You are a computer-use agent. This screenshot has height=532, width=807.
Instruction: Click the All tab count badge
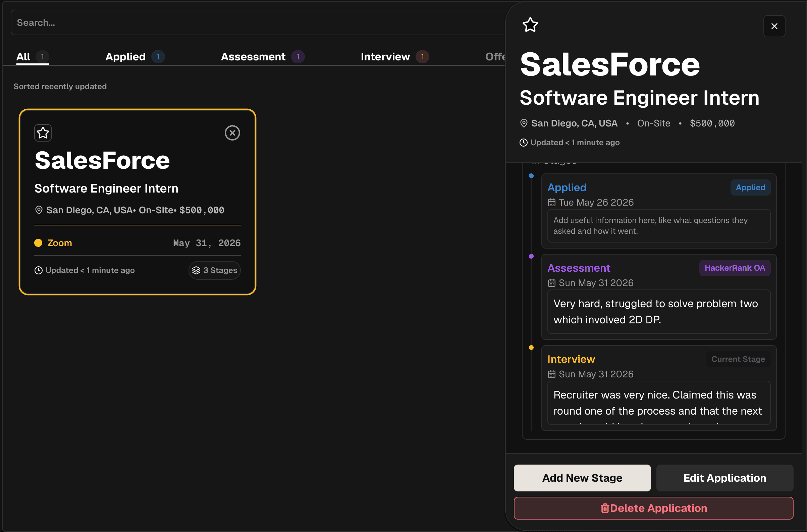tap(42, 57)
